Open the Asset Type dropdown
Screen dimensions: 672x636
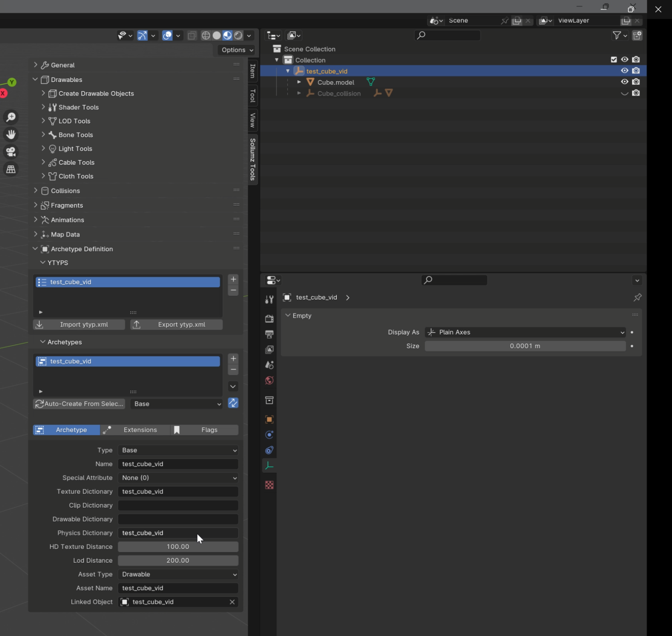178,574
